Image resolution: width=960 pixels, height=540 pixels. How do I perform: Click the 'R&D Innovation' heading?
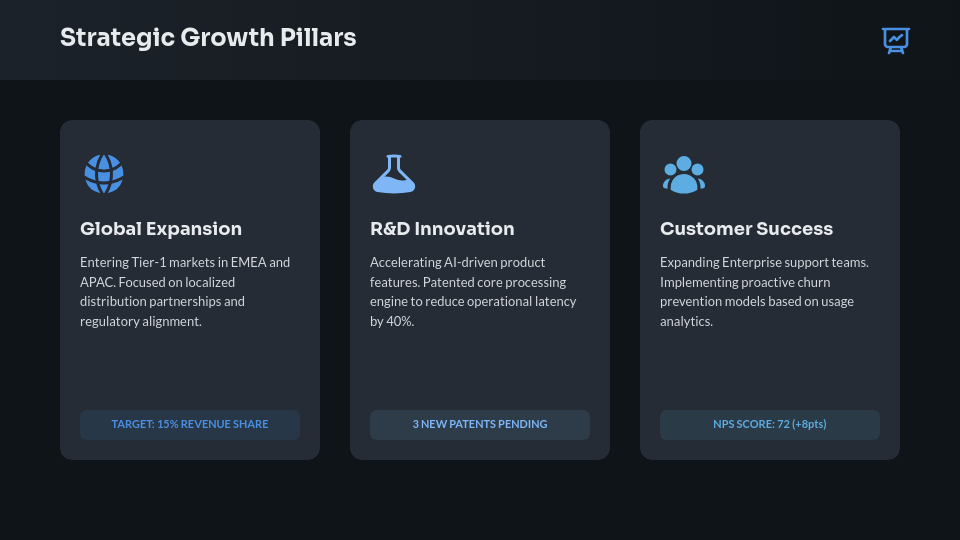(x=442, y=229)
